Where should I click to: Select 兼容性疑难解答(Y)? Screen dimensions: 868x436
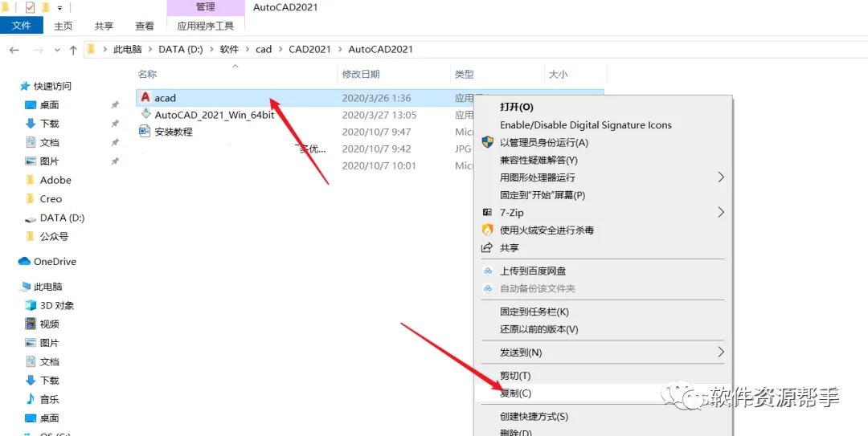[x=538, y=161]
